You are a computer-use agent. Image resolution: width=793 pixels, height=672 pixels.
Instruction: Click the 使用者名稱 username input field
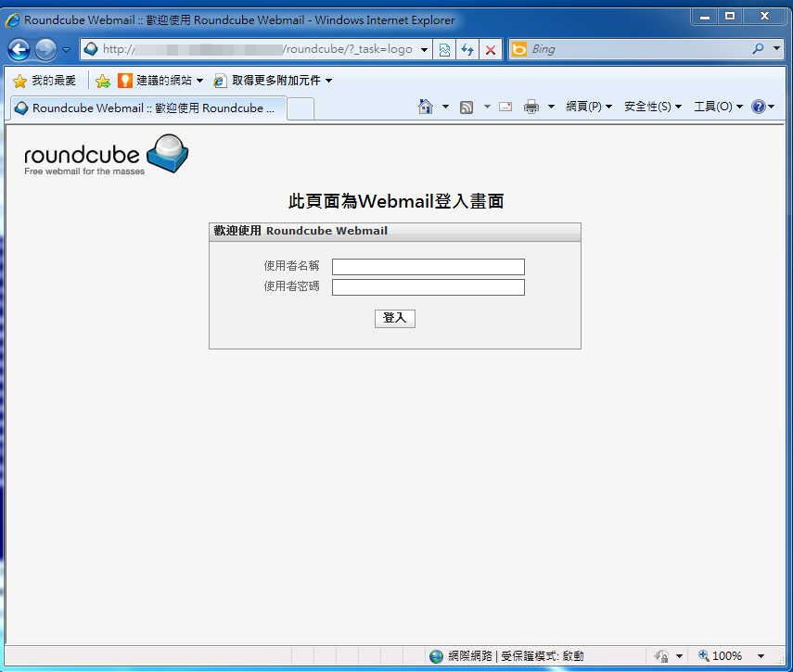[428, 267]
